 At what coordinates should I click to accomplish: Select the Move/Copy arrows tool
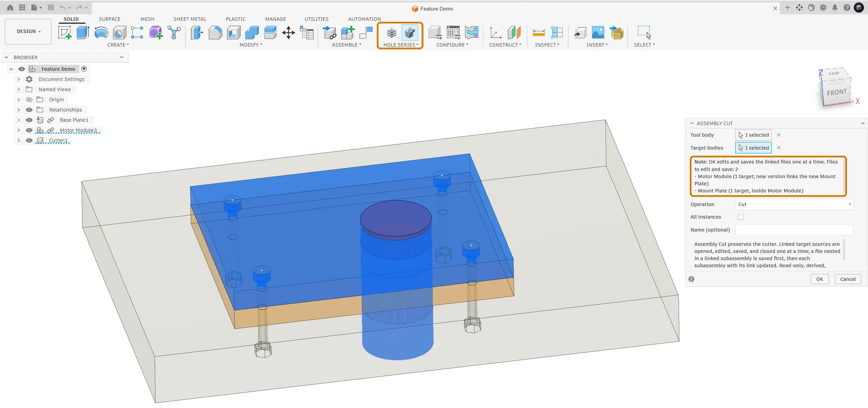pyautogui.click(x=288, y=33)
